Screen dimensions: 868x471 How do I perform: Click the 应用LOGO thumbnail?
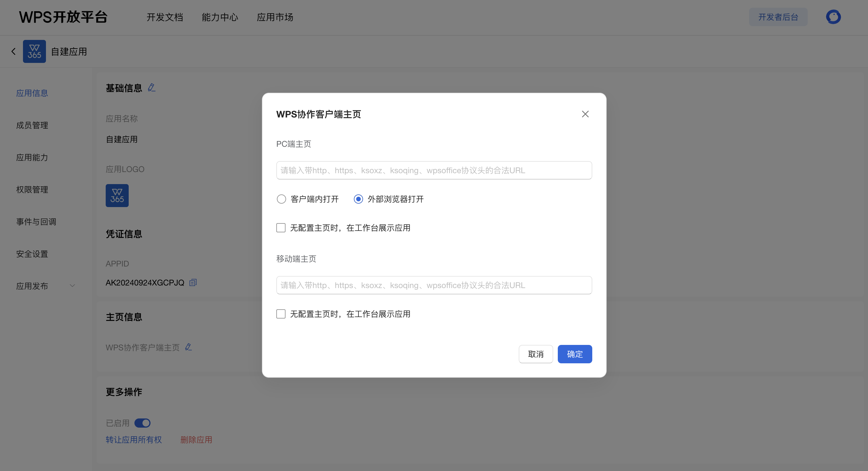coord(117,195)
